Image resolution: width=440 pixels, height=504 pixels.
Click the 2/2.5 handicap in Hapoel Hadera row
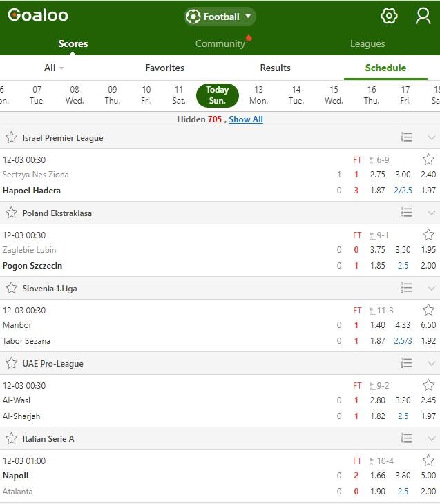pos(403,191)
